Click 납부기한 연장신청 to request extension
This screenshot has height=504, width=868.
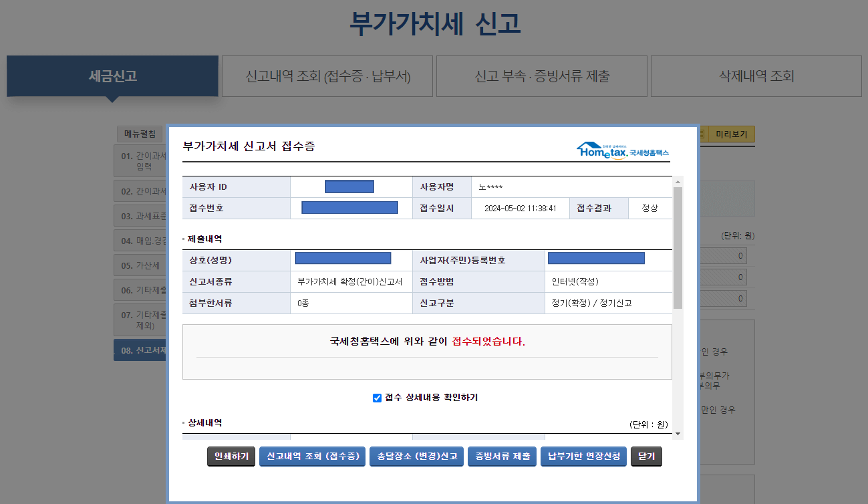click(583, 456)
